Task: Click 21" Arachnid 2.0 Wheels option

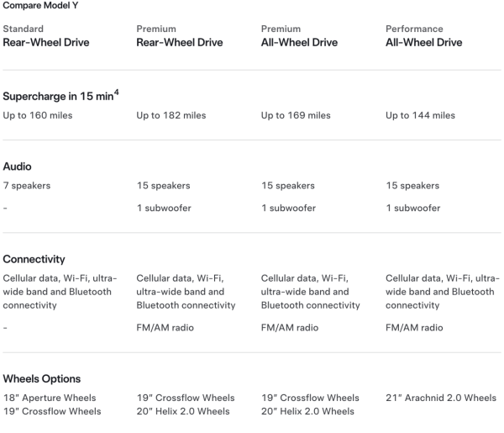Action: tap(441, 397)
